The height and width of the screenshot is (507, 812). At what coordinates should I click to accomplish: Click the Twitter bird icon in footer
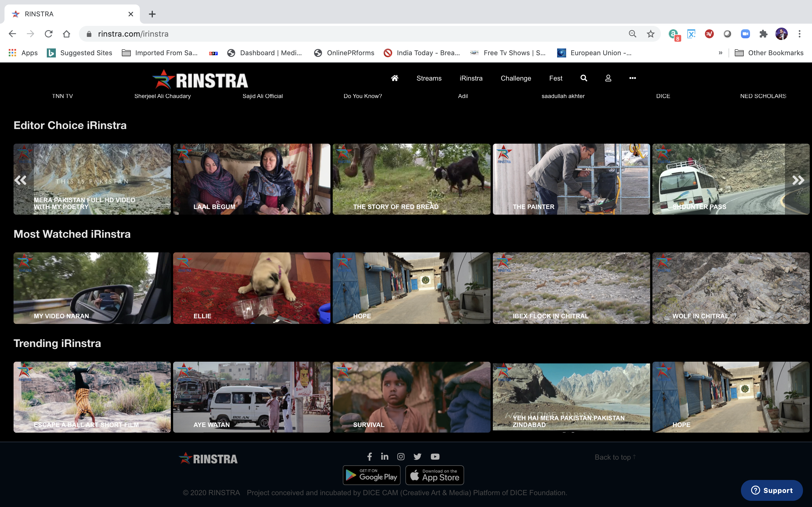417,456
